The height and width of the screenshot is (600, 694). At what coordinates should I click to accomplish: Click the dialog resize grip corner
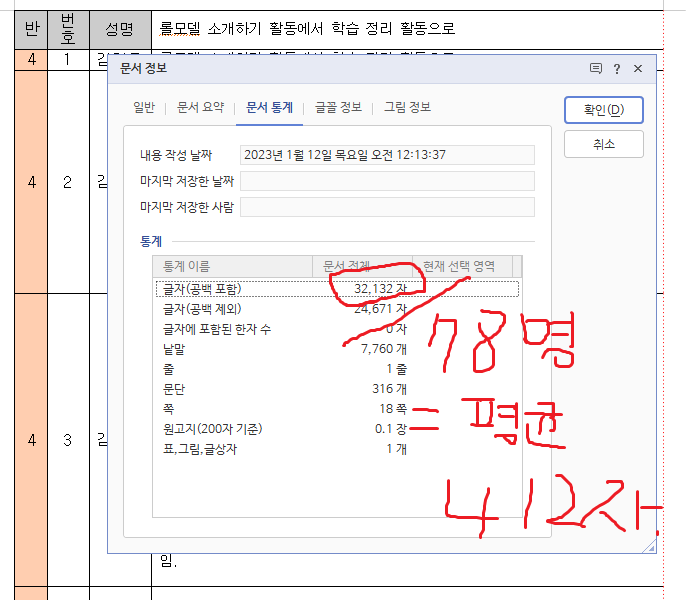[650, 547]
